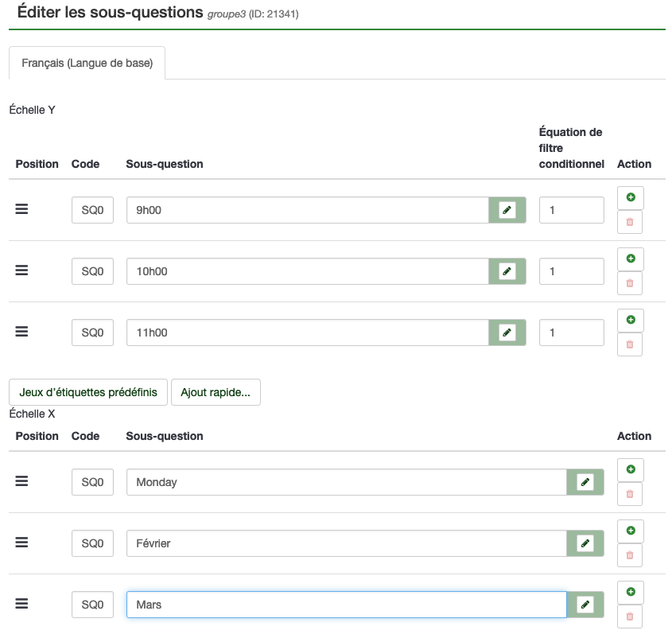
Task: Delete the Mars row with trash icon
Action: (x=630, y=617)
